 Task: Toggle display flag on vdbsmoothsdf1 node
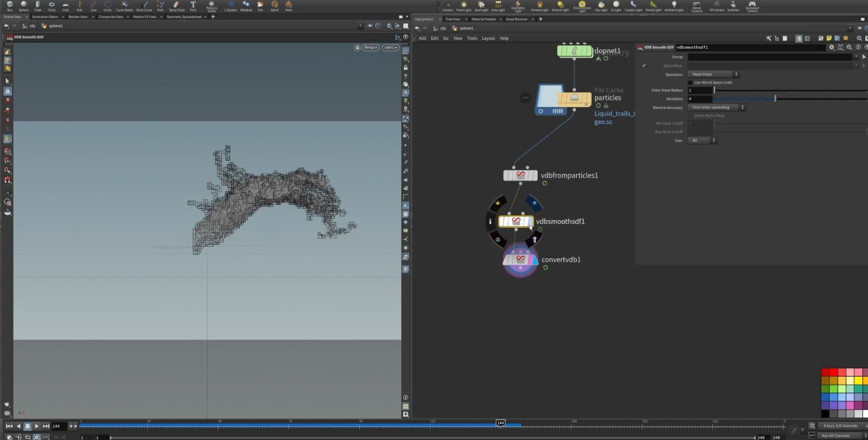point(531,221)
